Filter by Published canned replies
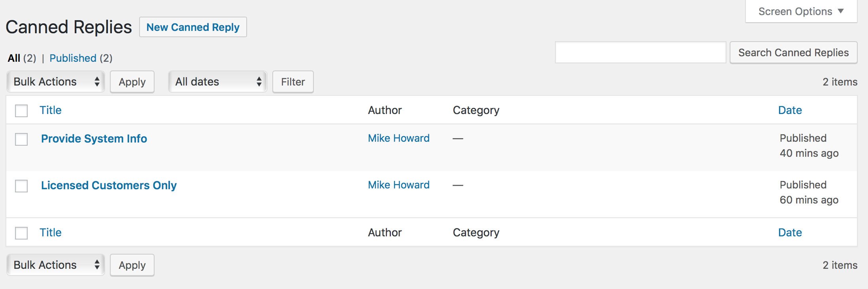The image size is (868, 289). 73,58
